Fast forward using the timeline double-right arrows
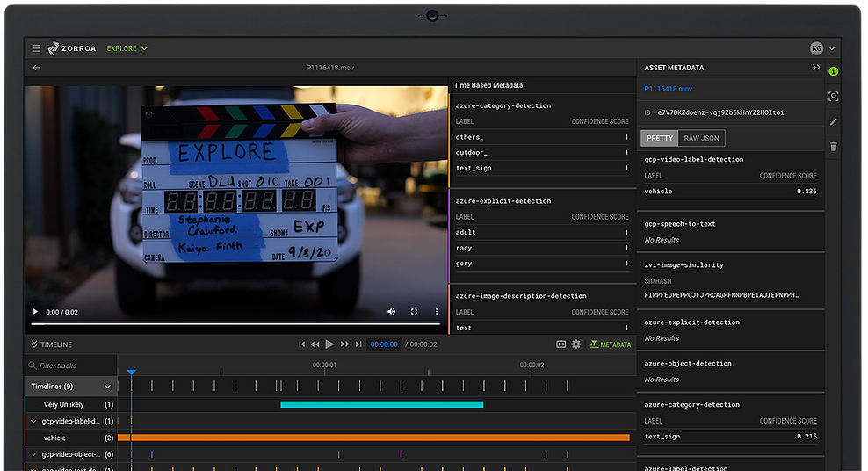Viewport: 868px width, 471px height. pos(345,344)
